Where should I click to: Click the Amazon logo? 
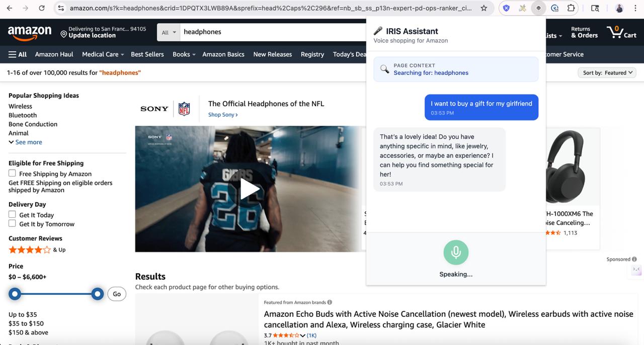30,33
